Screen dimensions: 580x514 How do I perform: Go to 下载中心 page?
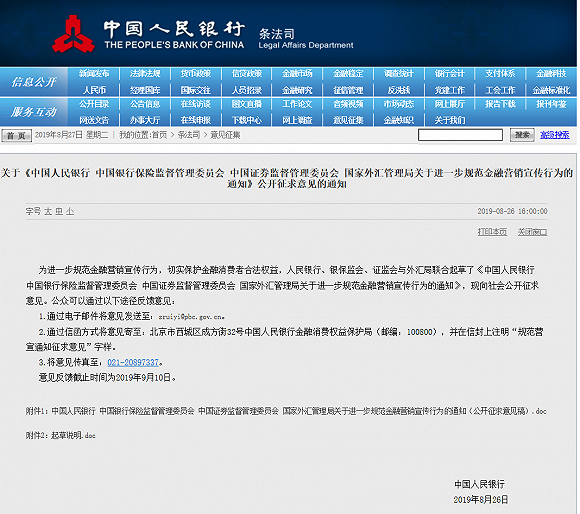(x=247, y=120)
